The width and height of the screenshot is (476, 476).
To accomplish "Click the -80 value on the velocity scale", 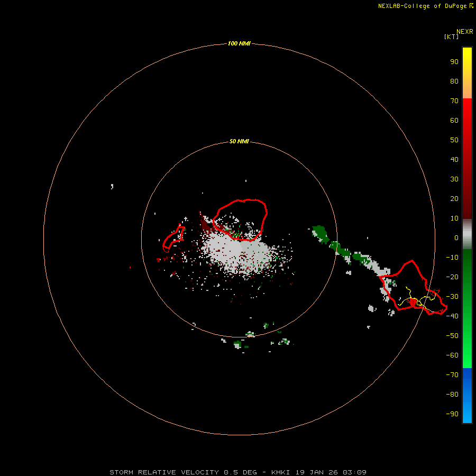I will [452, 395].
